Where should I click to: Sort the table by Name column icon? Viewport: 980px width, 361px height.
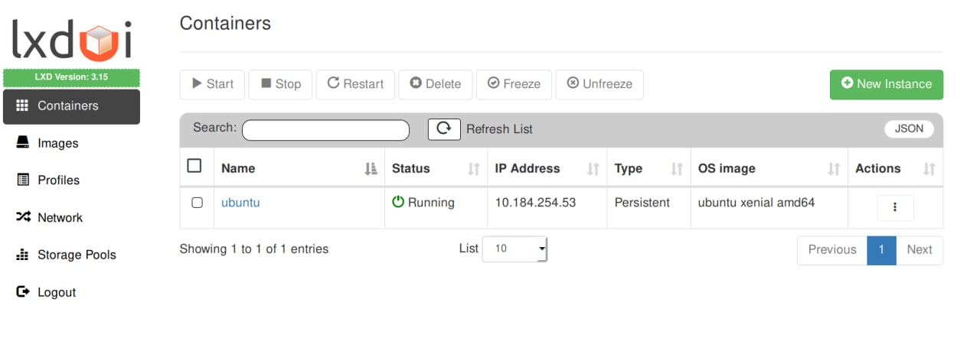[371, 169]
